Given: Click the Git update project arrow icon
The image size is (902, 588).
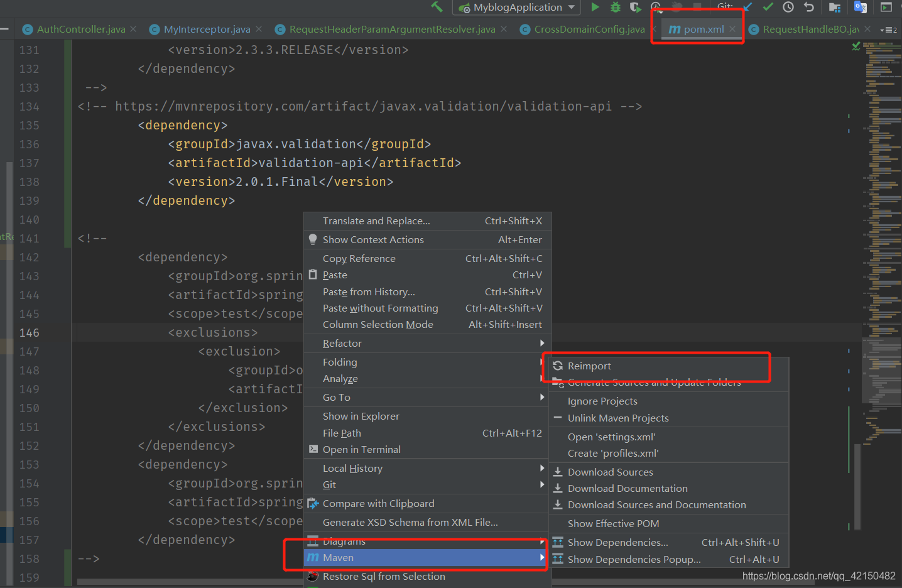Looking at the screenshot, I should tap(747, 7).
